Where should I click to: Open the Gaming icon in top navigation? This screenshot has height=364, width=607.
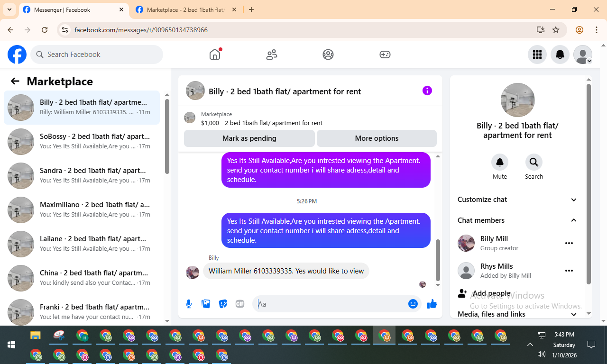385,55
